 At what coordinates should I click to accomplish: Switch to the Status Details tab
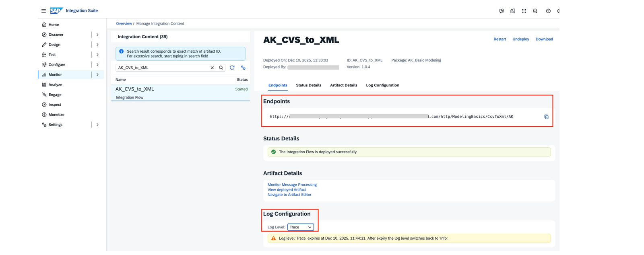point(308,85)
